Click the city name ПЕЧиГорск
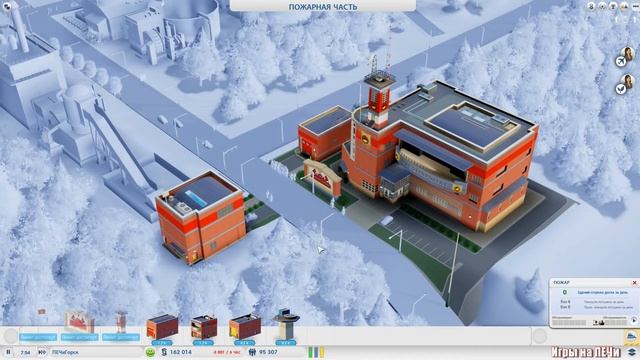640x360 pixels. (x=65, y=352)
